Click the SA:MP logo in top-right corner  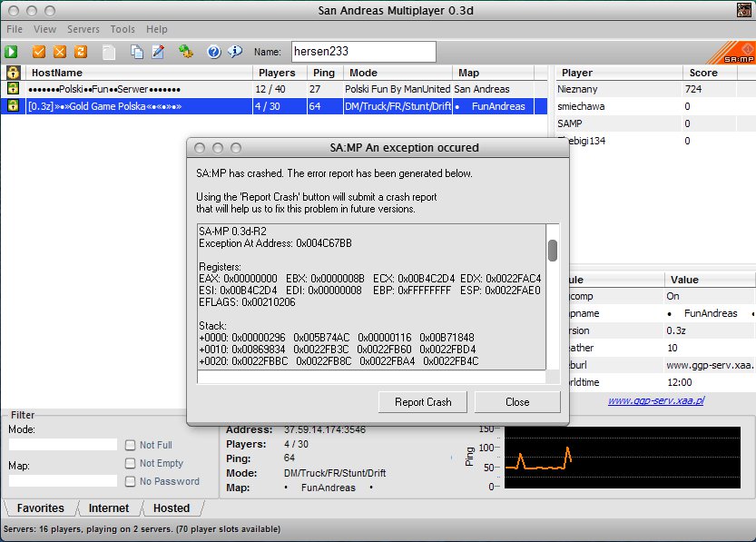coord(731,52)
